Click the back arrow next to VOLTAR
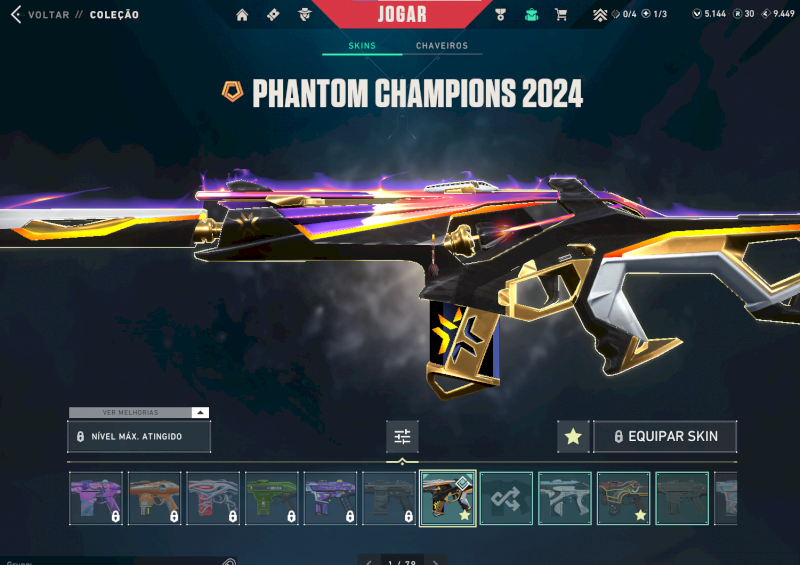Image resolution: width=800 pixels, height=565 pixels. [16, 14]
